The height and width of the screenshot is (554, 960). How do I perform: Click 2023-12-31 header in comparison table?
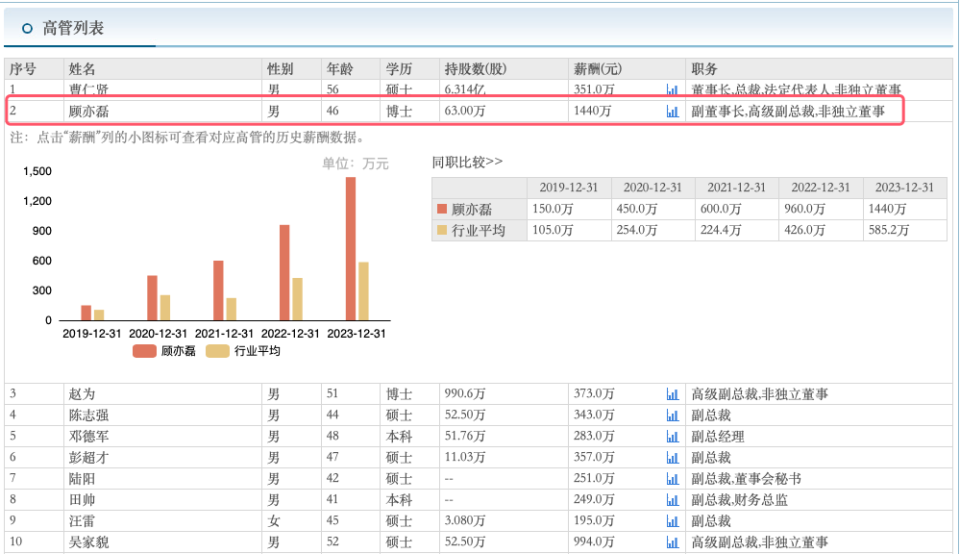905,188
